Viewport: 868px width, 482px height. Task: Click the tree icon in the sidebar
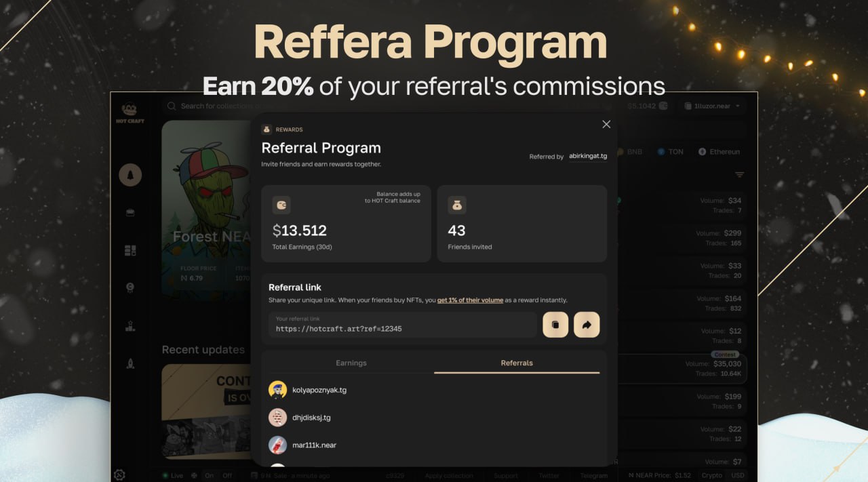pos(130,176)
